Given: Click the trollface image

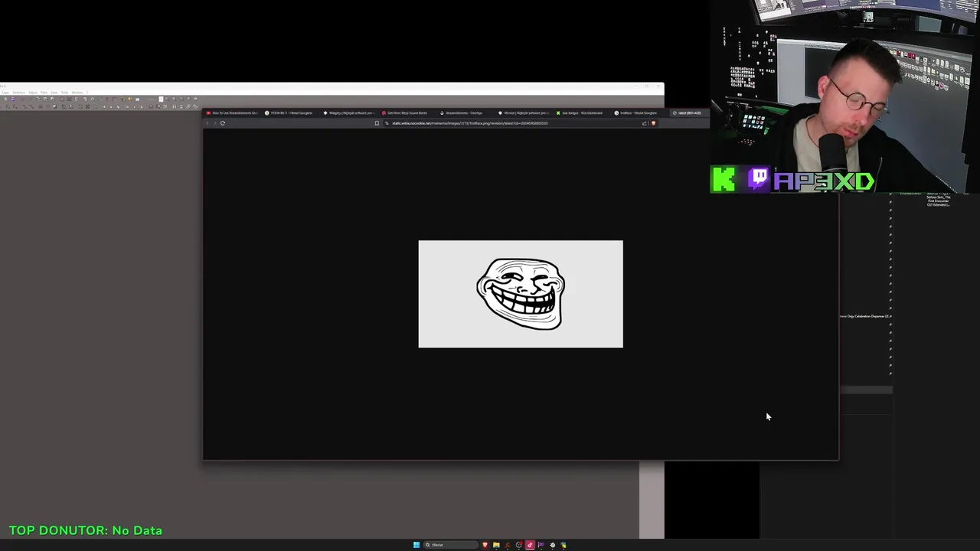Looking at the screenshot, I should pyautogui.click(x=521, y=294).
